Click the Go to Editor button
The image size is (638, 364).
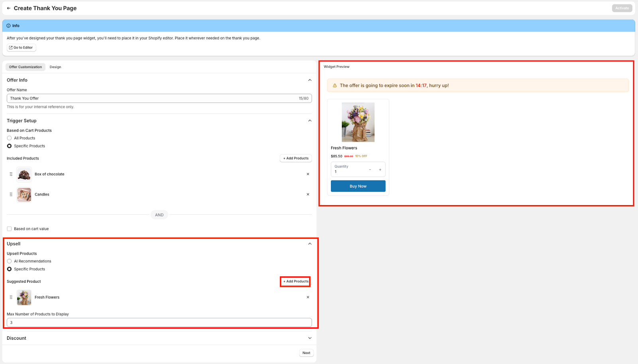(21, 48)
